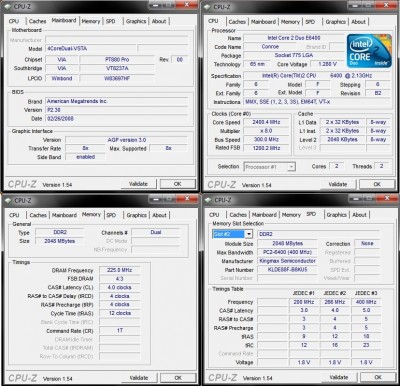Screen dimensions: 400x386
Task: Click Validate in the Mainboard window
Action: point(138,184)
